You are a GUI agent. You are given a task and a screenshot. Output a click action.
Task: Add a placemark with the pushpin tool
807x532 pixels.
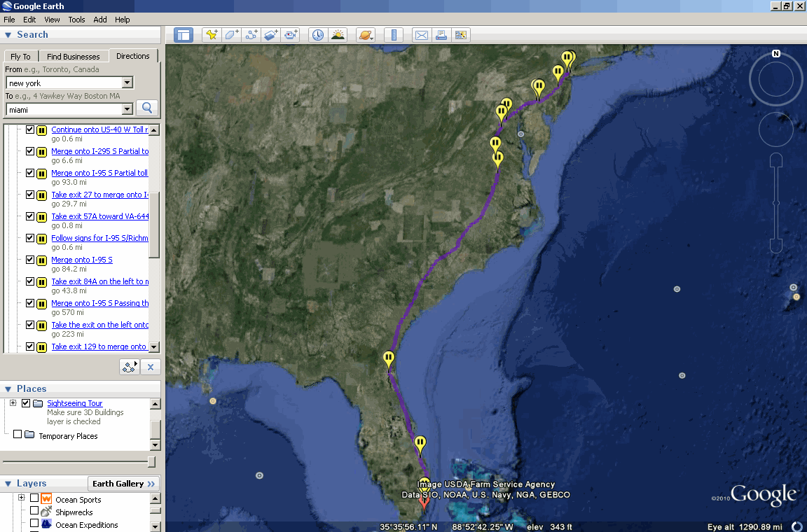coord(212,35)
